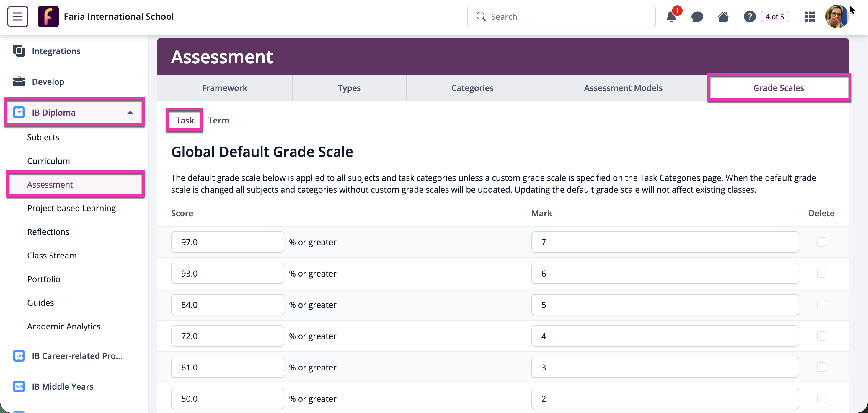Click Mark field with value 4

[665, 336]
